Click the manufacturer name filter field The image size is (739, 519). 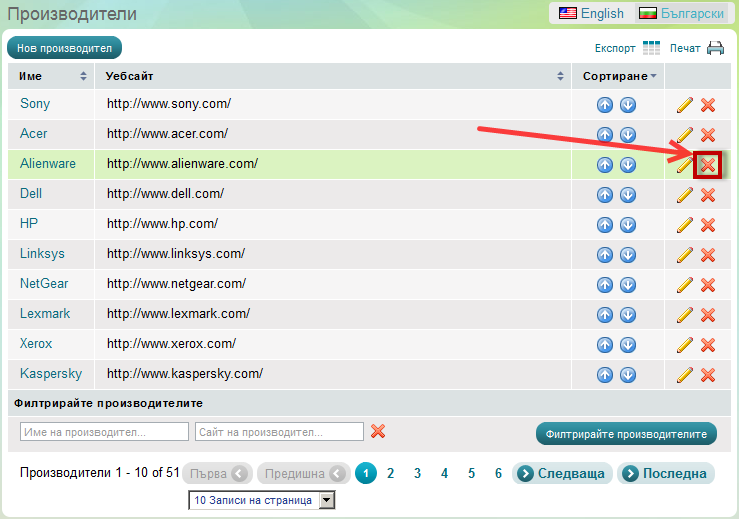pyautogui.click(x=104, y=432)
